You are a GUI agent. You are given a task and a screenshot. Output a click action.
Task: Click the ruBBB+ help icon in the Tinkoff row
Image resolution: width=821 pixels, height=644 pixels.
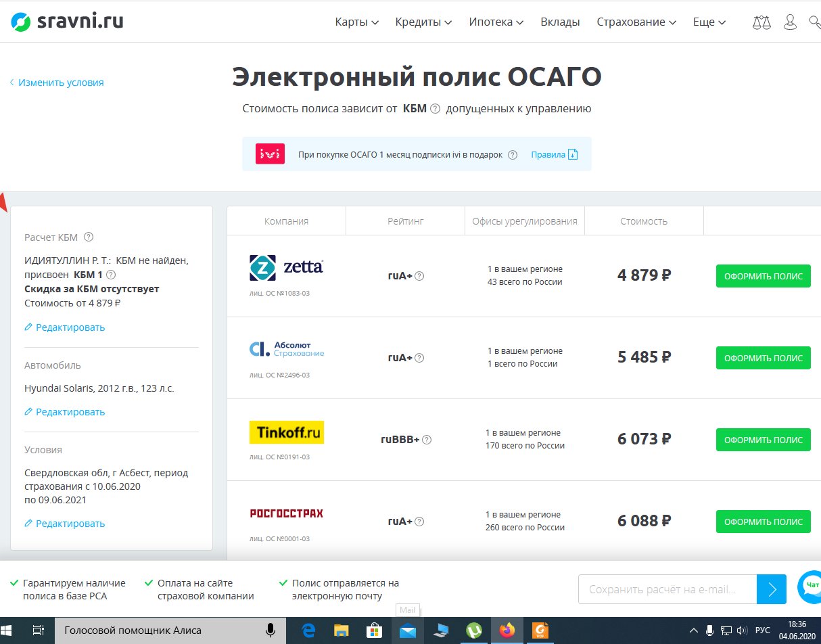click(x=427, y=440)
